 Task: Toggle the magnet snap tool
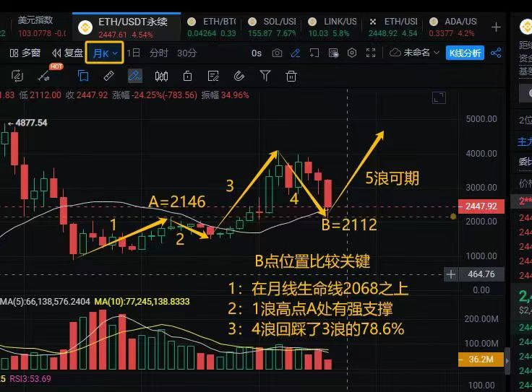239,76
